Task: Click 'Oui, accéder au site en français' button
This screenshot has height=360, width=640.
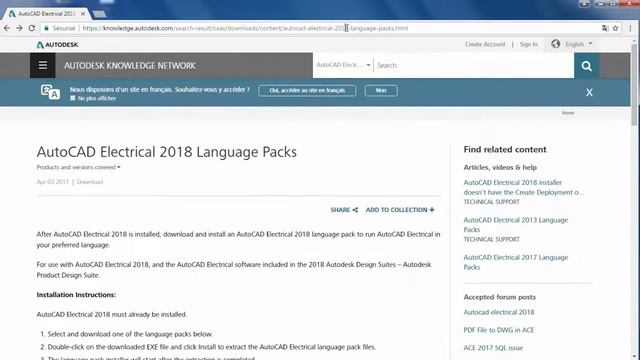Action: (307, 90)
